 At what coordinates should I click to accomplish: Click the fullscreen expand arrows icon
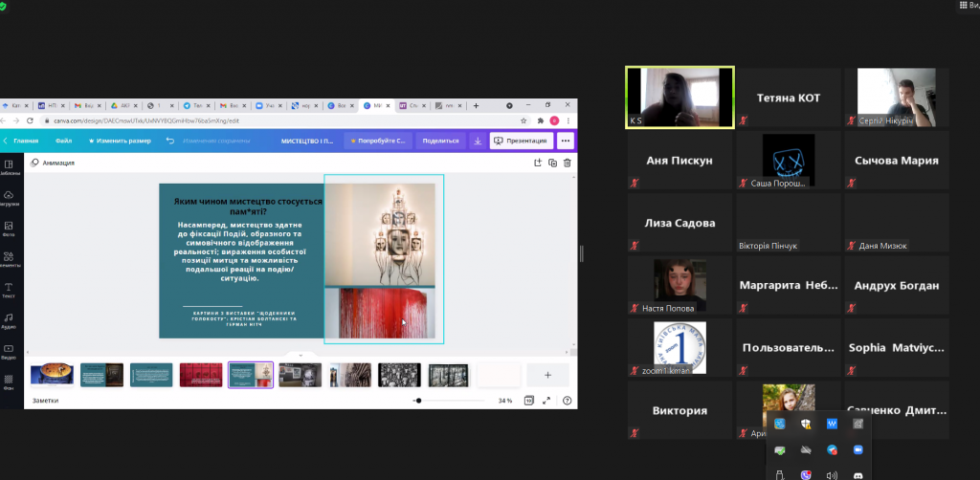546,401
